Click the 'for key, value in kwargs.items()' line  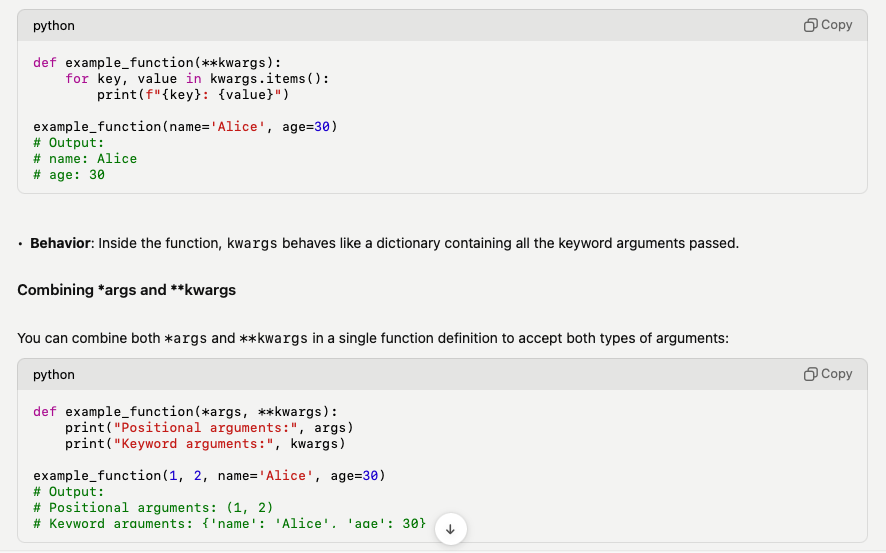point(197,79)
